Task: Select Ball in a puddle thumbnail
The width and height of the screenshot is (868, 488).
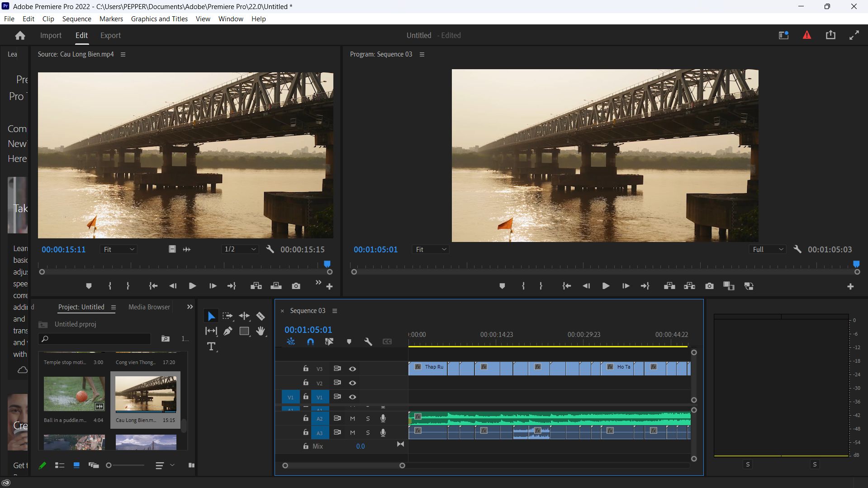Action: [74, 394]
